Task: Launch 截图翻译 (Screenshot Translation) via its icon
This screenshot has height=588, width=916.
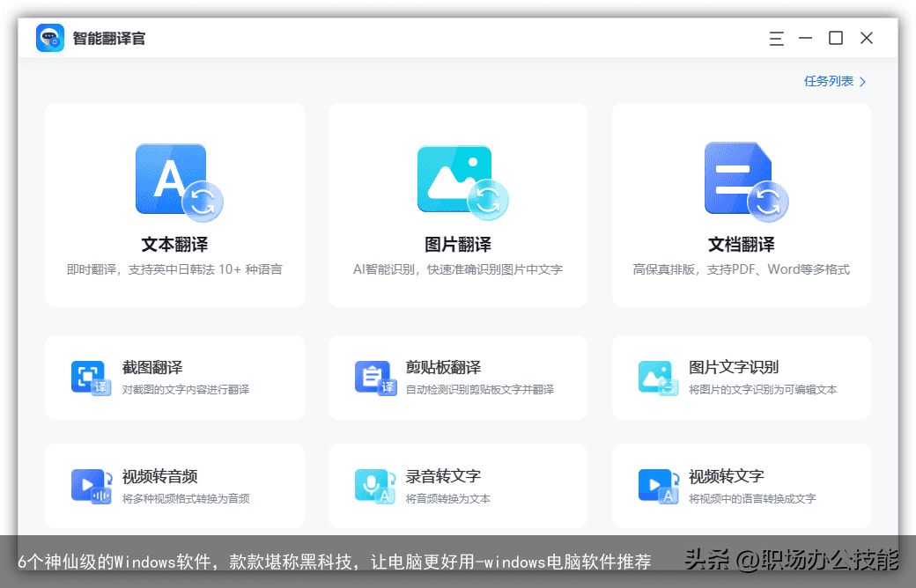Action: 91,378
